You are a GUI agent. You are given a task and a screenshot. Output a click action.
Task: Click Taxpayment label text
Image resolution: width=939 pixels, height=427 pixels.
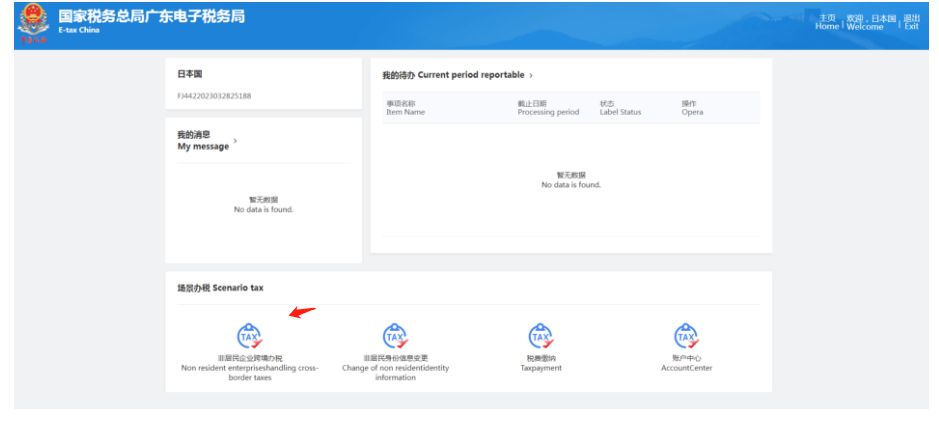[x=541, y=364]
